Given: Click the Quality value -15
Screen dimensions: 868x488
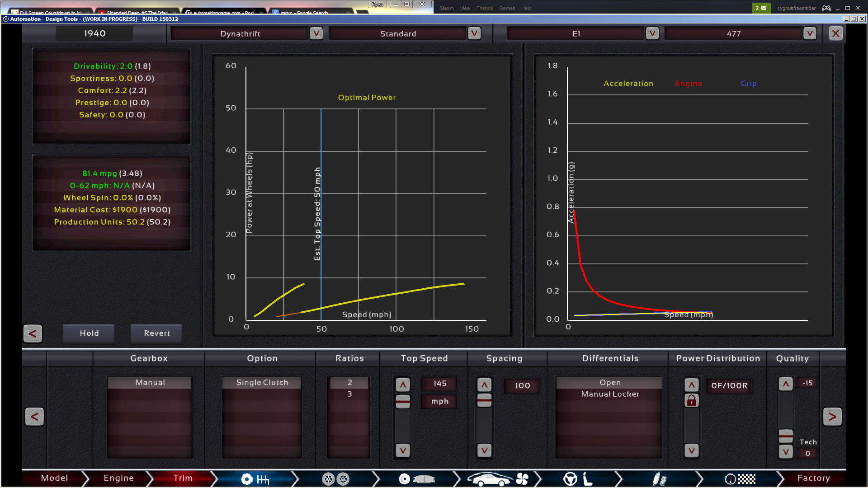Looking at the screenshot, I should click(x=807, y=383).
